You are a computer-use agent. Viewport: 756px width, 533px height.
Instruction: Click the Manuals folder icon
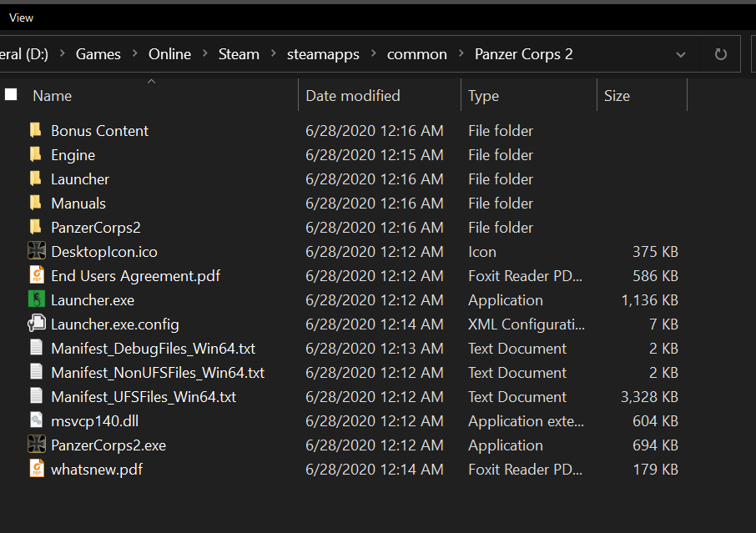pyautogui.click(x=36, y=203)
